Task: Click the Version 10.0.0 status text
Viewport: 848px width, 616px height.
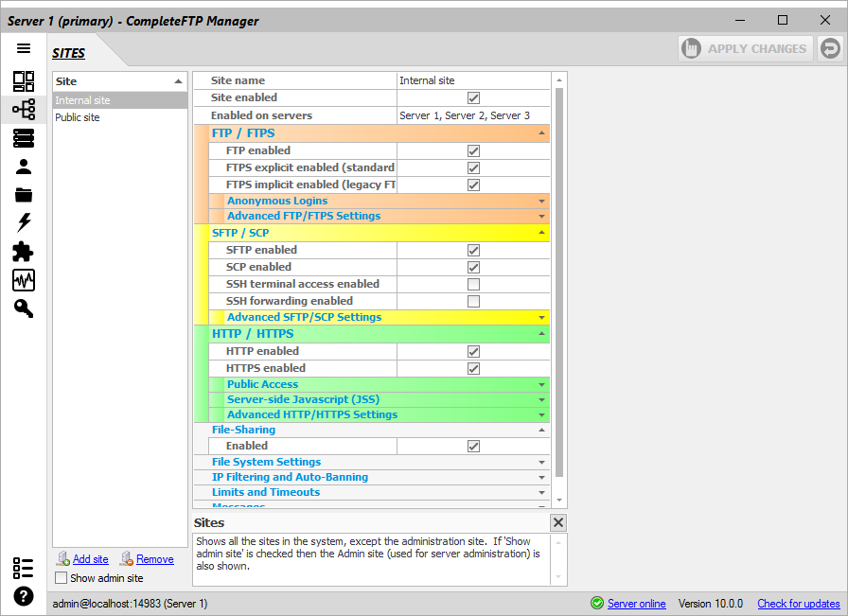Action: (x=710, y=604)
